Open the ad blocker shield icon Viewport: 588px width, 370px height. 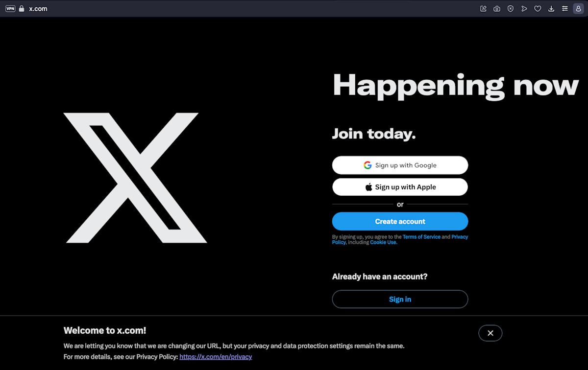tap(511, 8)
